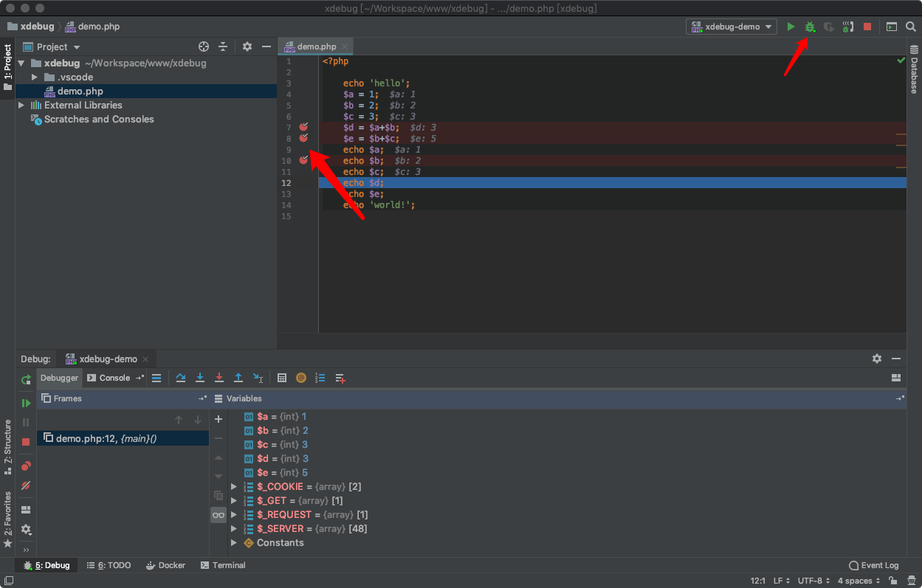Disable the breakpoint on line 10
The height and width of the screenshot is (588, 922).
click(303, 160)
